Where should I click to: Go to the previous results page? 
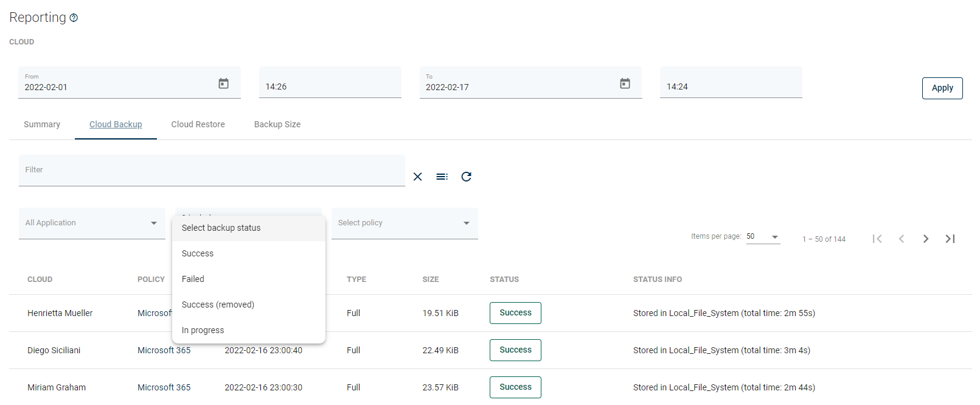tap(901, 239)
